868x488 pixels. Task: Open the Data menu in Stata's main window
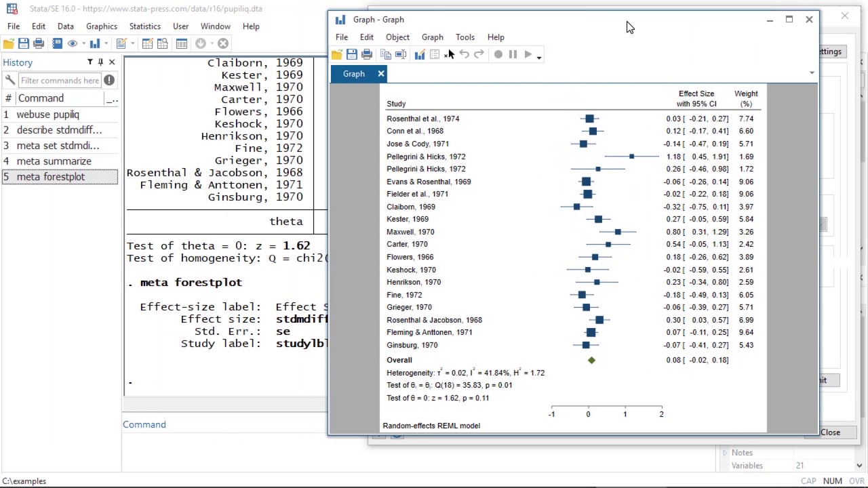coord(66,26)
